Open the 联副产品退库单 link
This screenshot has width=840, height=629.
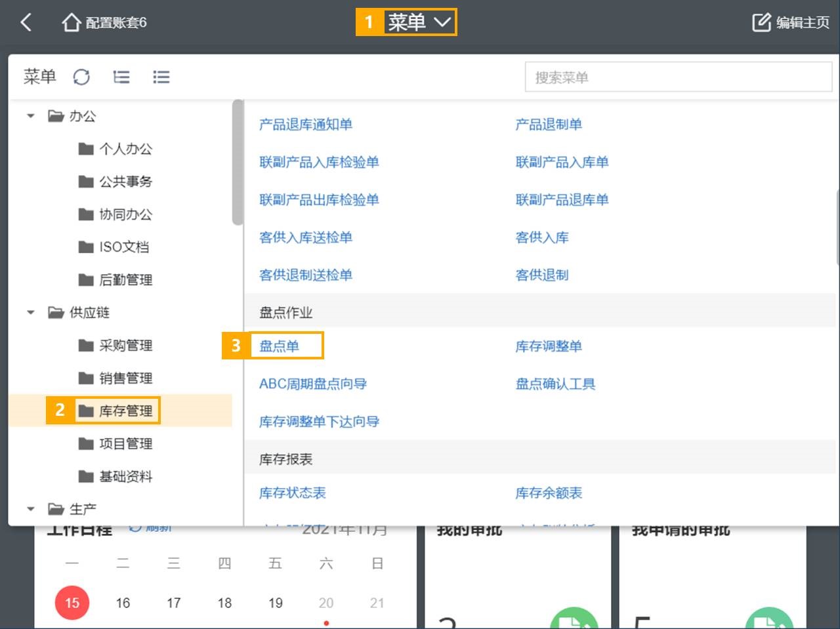(562, 200)
